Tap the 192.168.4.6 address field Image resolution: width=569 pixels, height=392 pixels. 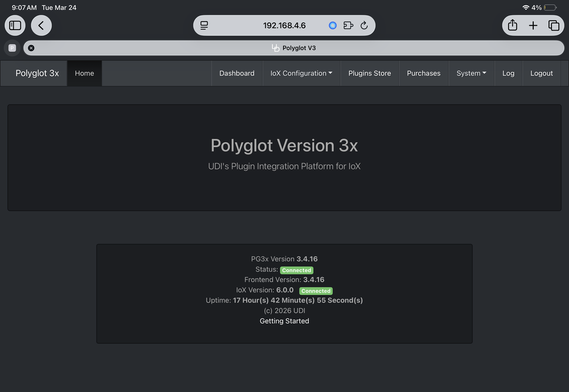(x=284, y=26)
